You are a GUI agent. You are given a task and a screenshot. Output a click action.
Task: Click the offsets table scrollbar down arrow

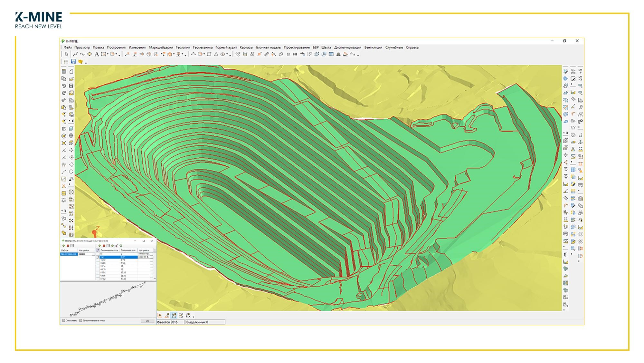[x=155, y=279]
